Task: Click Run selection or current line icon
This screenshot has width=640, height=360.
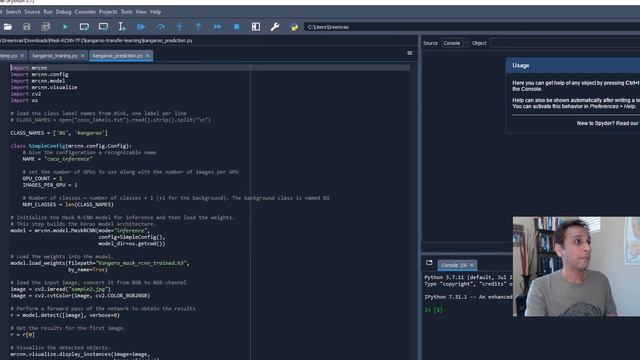Action: pos(122,27)
